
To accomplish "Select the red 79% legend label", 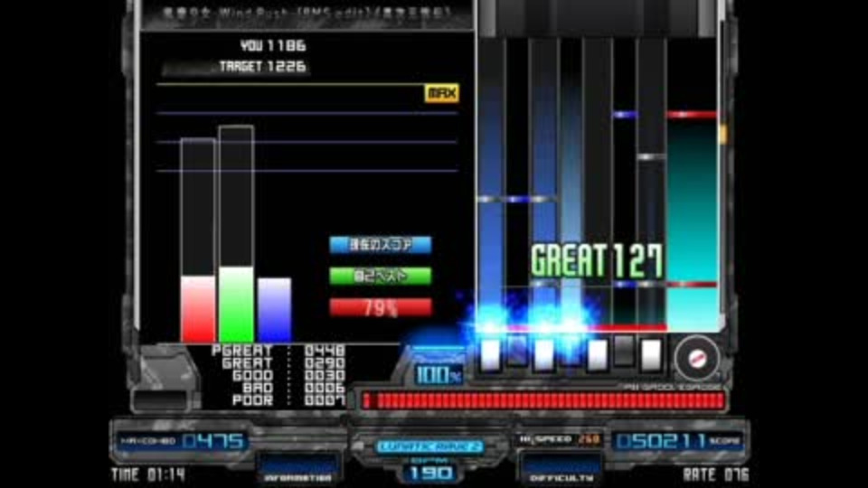I will tap(381, 308).
